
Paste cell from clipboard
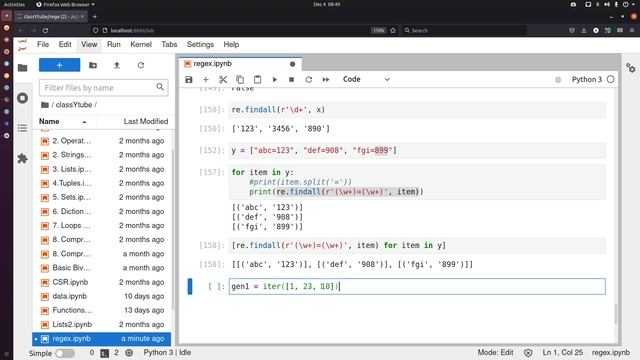(x=257, y=80)
